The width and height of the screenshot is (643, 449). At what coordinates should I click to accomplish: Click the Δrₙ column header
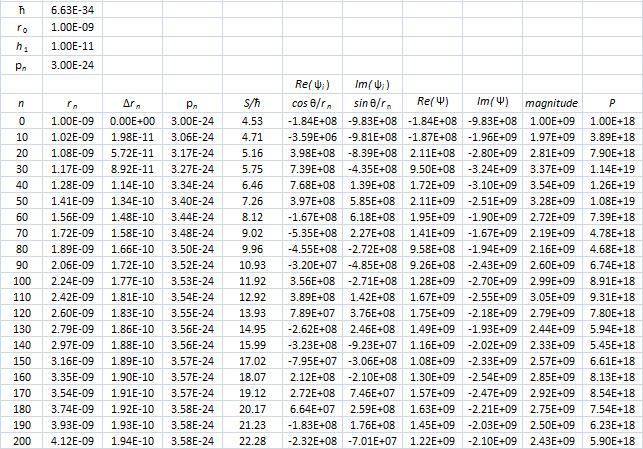click(x=132, y=102)
